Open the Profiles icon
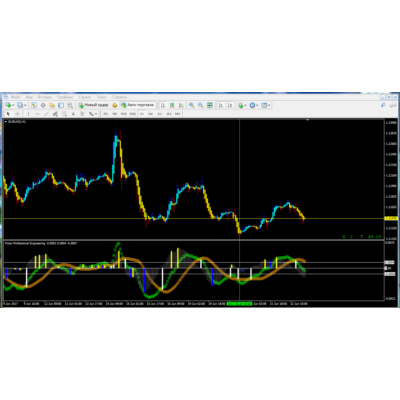The height and width of the screenshot is (400, 400). (20, 105)
